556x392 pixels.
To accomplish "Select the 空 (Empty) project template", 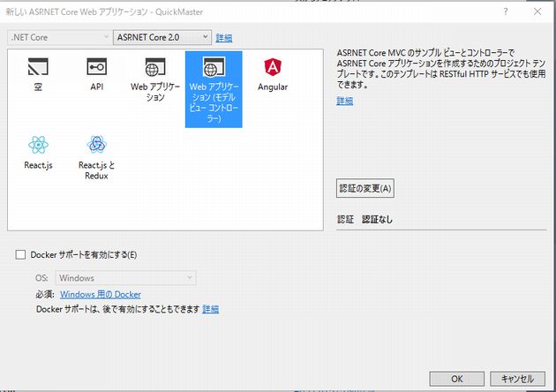I will point(38,74).
